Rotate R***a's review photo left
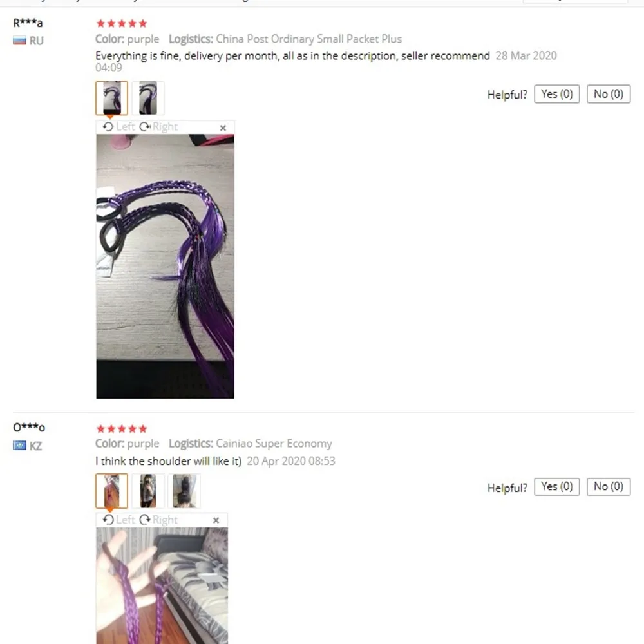The image size is (644, 644). pos(118,127)
